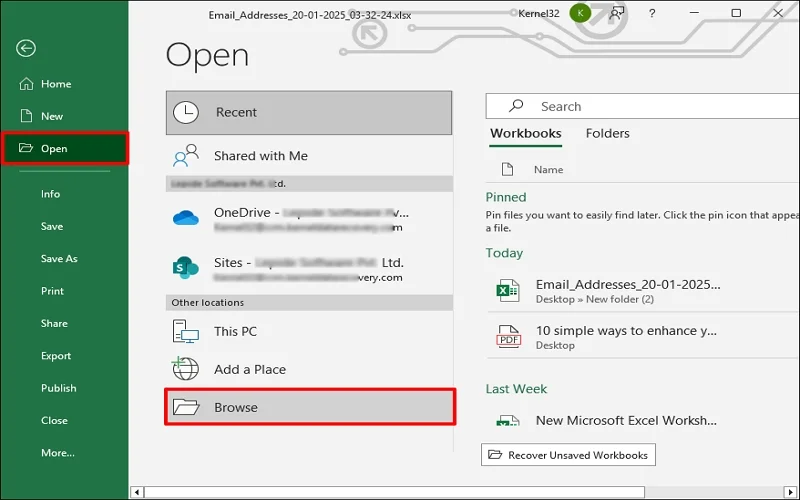Click the Home house icon
This screenshot has width=800, height=500.
click(x=26, y=84)
